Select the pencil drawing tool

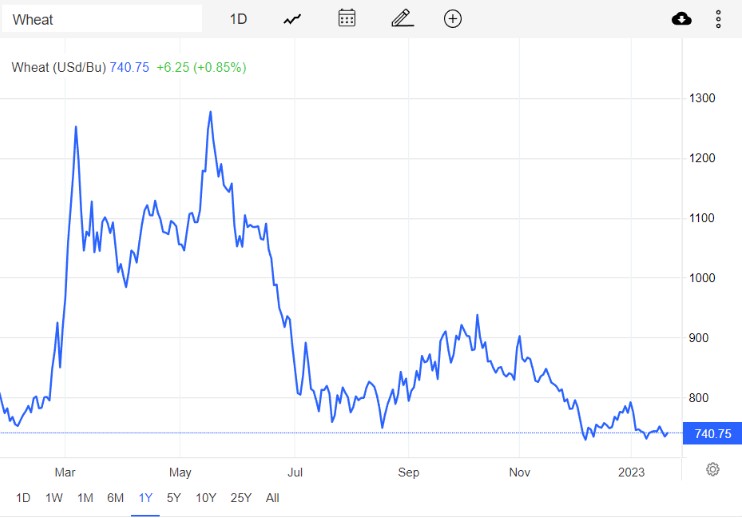(x=402, y=18)
